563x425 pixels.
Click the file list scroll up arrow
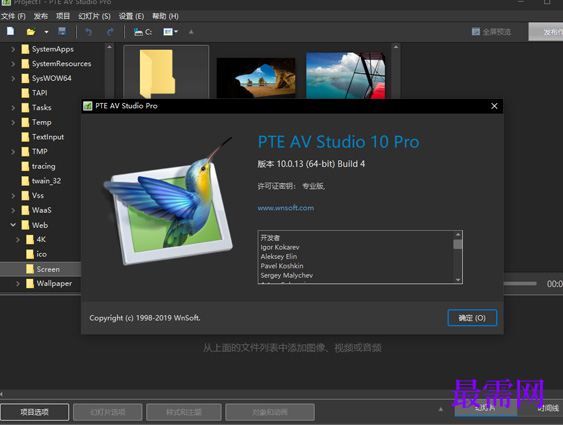(396, 47)
